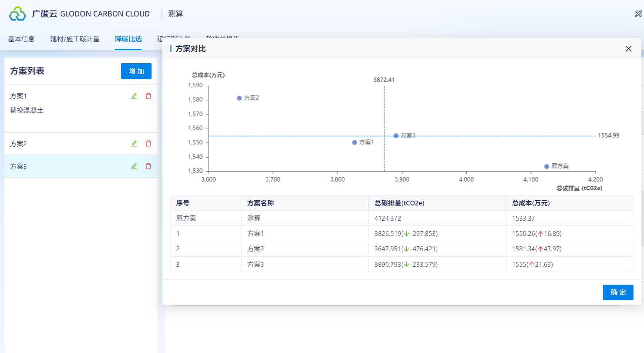This screenshot has height=353, width=644.
Task: Click the 原方案 point on scatter chart
Action: 546,166
